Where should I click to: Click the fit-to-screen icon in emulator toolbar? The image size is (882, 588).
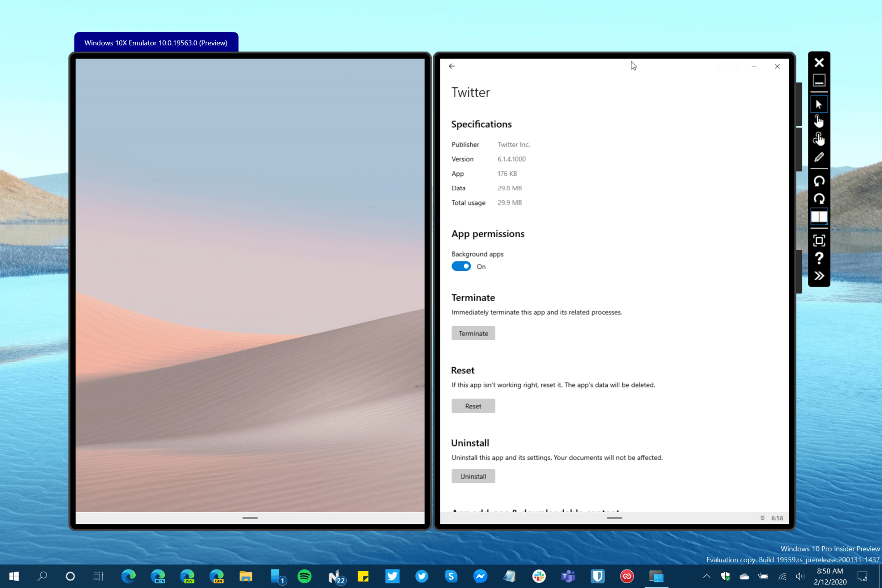click(818, 240)
